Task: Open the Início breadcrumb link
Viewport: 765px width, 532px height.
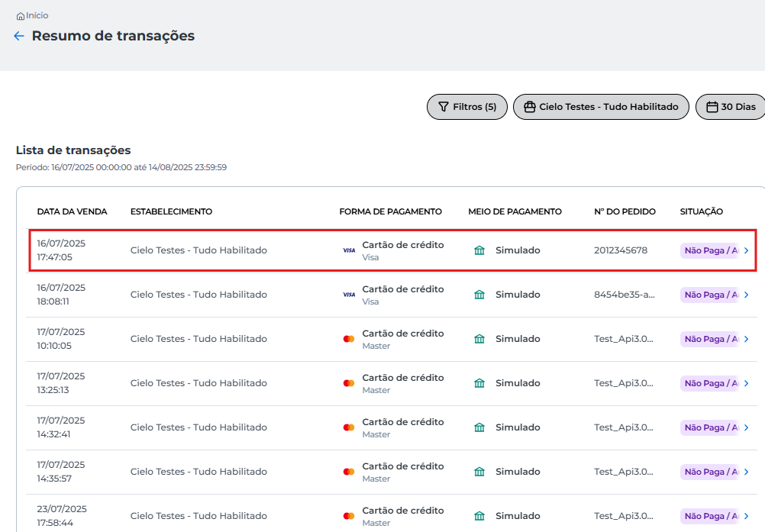Action: [x=33, y=15]
